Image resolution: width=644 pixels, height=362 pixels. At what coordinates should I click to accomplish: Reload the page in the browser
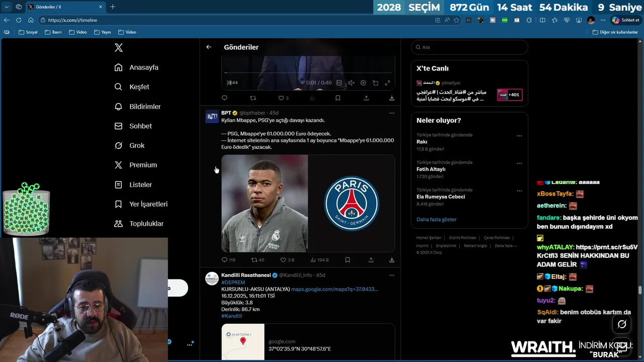(19, 20)
